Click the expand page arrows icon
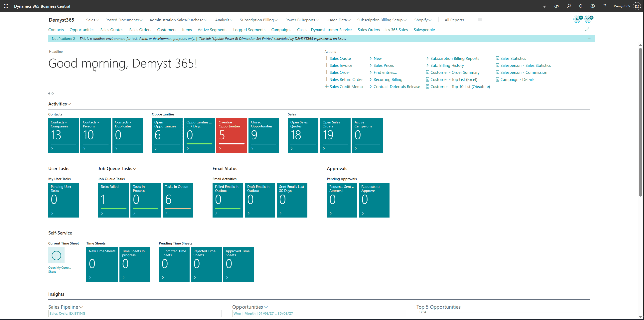This screenshot has width=644, height=320. pos(587,29)
